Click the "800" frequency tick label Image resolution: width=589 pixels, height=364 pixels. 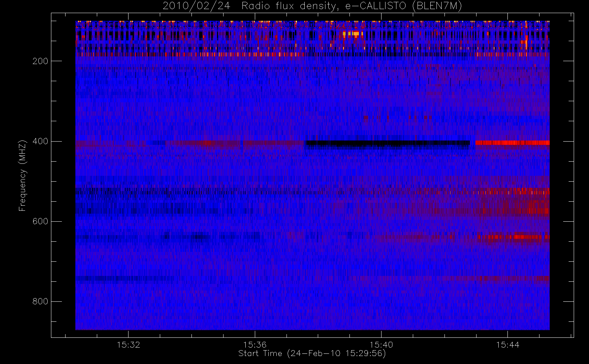pyautogui.click(x=40, y=301)
